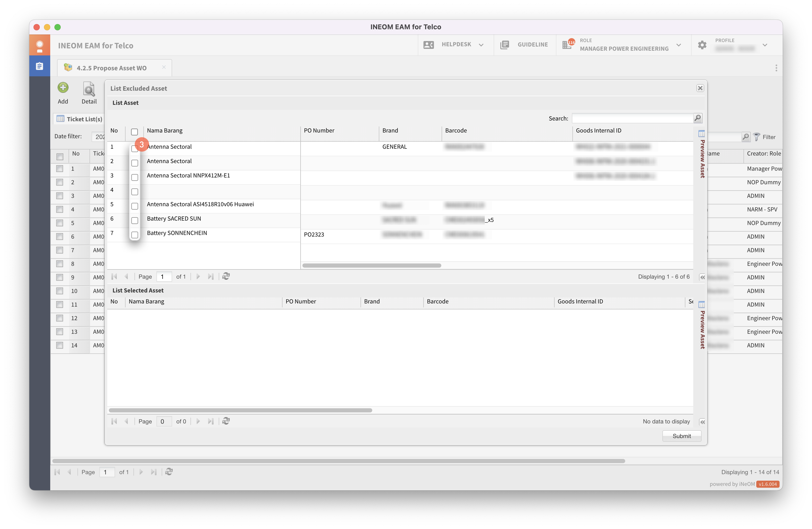The width and height of the screenshot is (812, 529).
Task: Open the Guideline document icon
Action: 505,45
